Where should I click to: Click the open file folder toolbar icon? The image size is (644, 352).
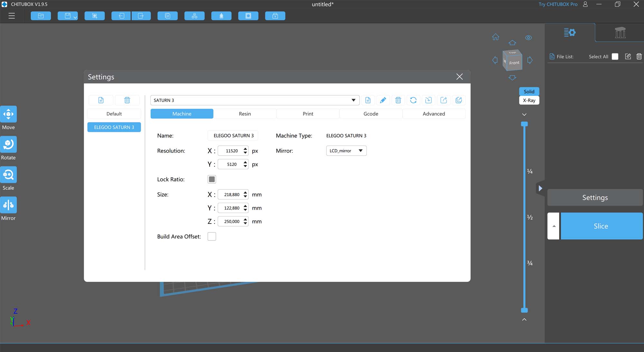(x=41, y=16)
